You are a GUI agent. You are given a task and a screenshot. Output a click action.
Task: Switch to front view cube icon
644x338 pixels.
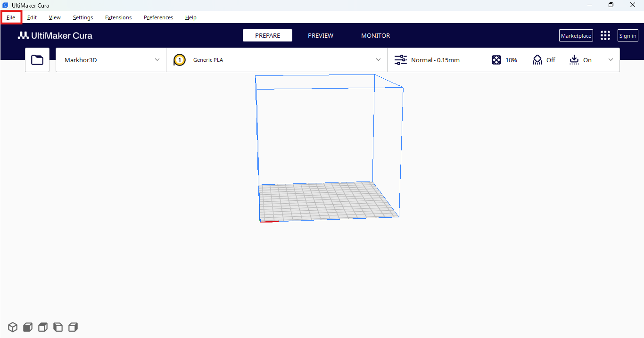click(x=28, y=327)
